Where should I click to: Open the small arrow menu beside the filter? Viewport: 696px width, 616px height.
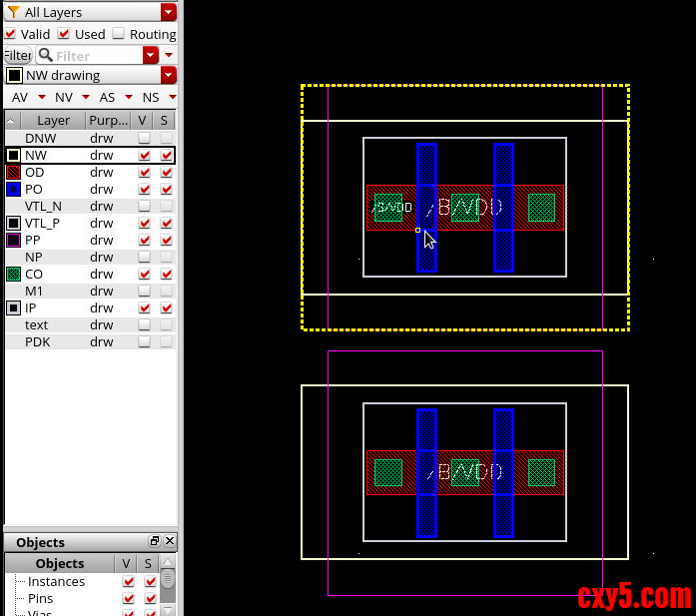[169, 55]
